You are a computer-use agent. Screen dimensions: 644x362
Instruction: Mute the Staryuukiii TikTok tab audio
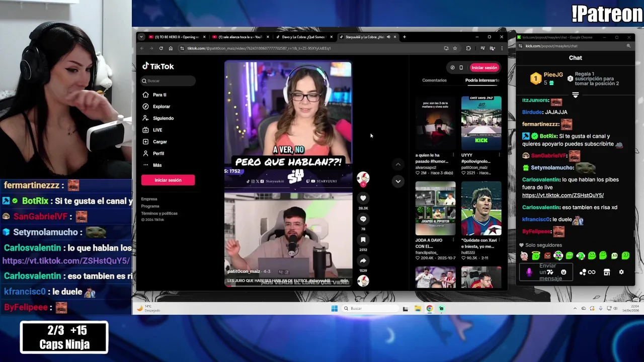click(388, 37)
